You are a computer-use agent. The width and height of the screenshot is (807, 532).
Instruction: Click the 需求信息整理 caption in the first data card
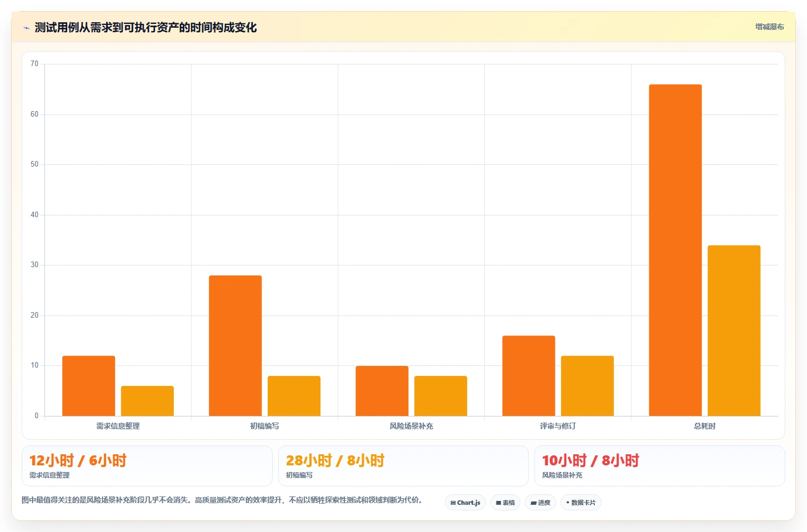(x=49, y=475)
